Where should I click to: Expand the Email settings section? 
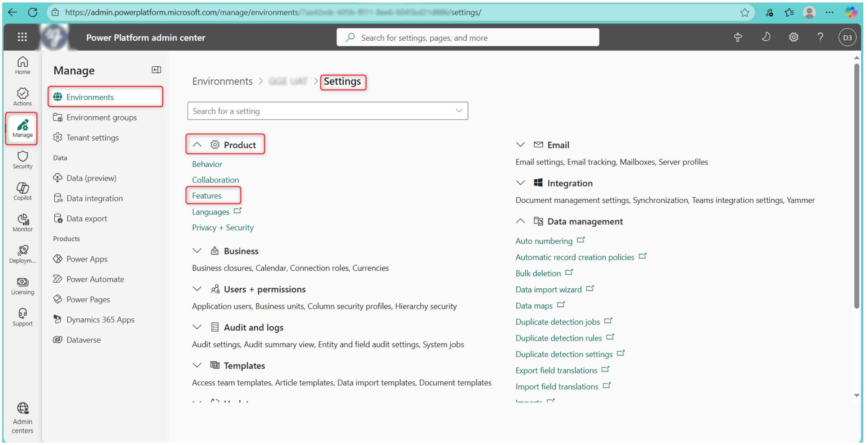[x=520, y=145]
